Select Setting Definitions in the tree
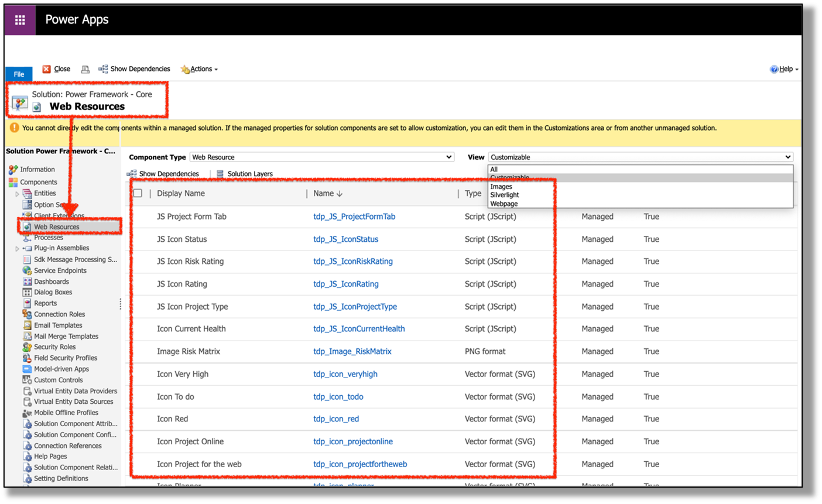Viewport: 822px width, 504px height. pyautogui.click(x=61, y=479)
